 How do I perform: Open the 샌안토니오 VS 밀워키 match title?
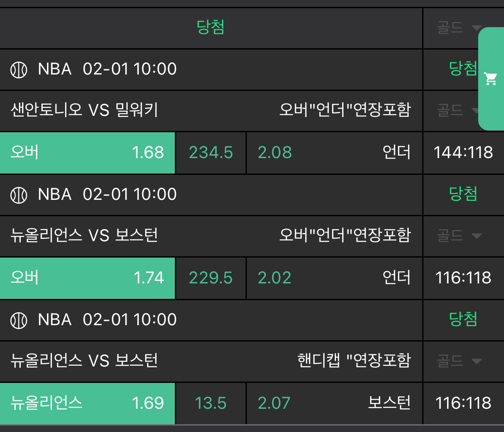(84, 111)
